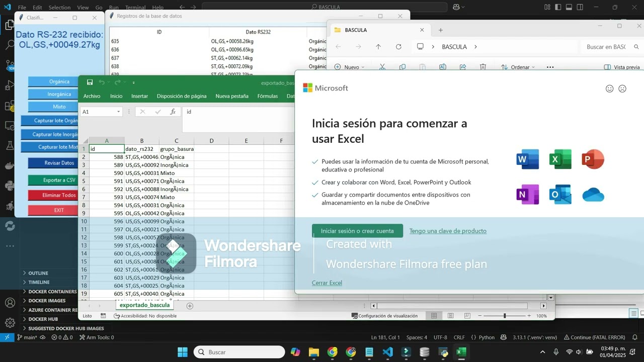Image resolution: width=644 pixels, height=362 pixels.
Task: Select Excel Page Layout view icon
Action: tap(451, 316)
